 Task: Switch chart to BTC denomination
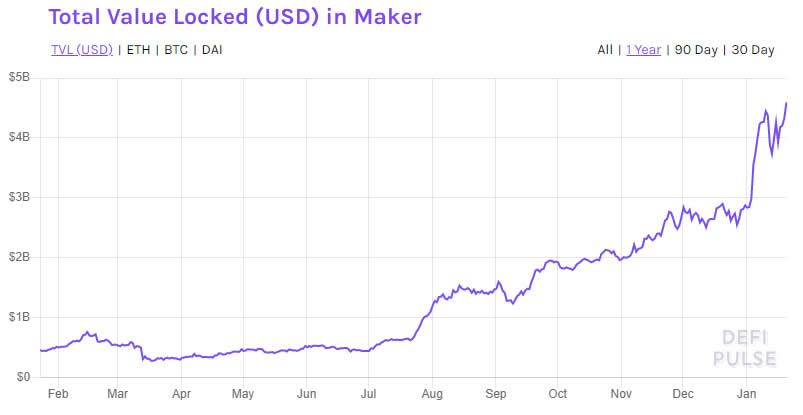pos(176,50)
